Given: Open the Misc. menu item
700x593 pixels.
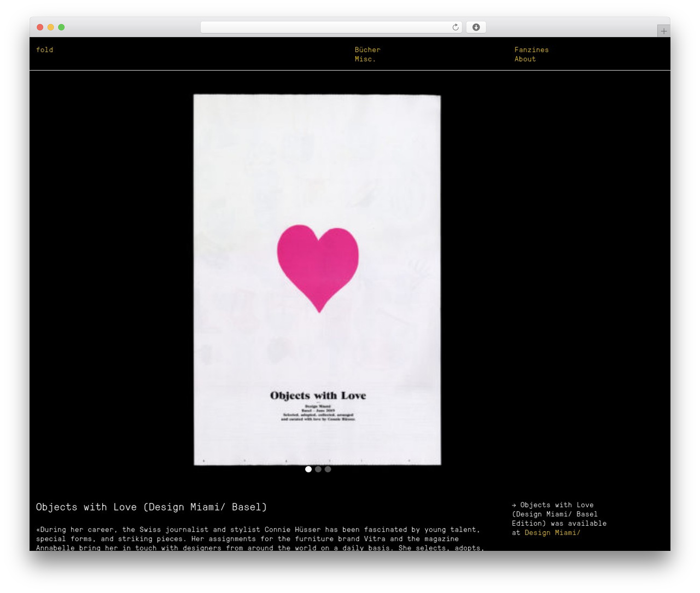Looking at the screenshot, I should 365,59.
